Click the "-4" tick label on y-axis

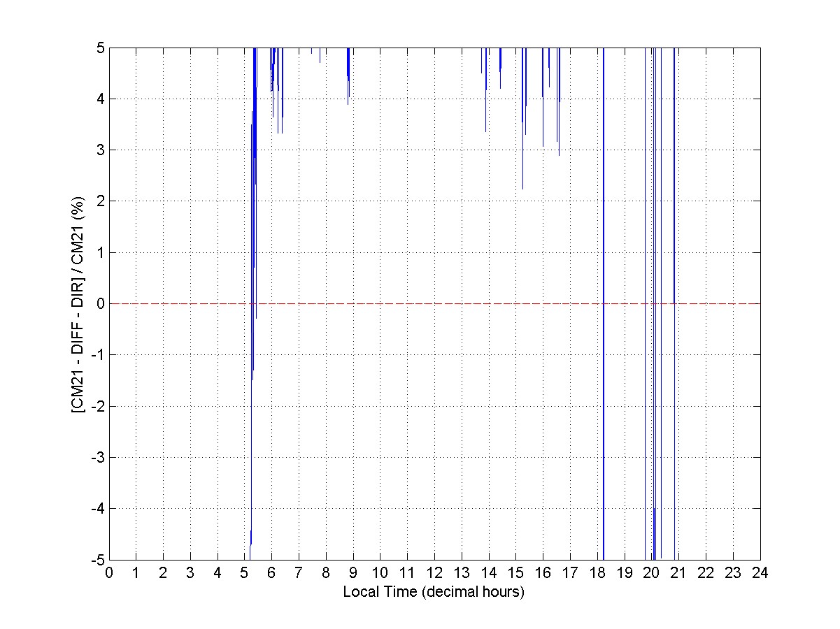pos(97,508)
